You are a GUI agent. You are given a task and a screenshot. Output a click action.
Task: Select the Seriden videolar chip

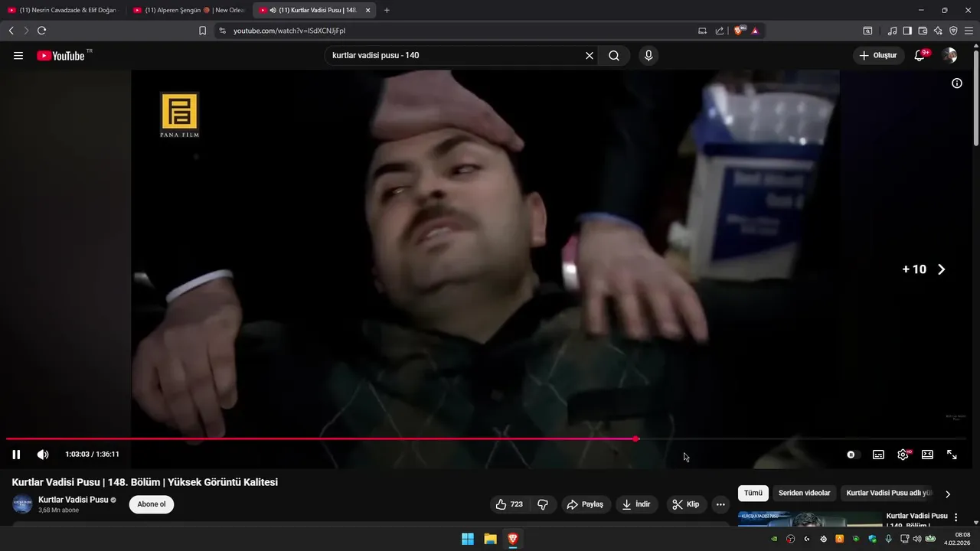pos(804,494)
